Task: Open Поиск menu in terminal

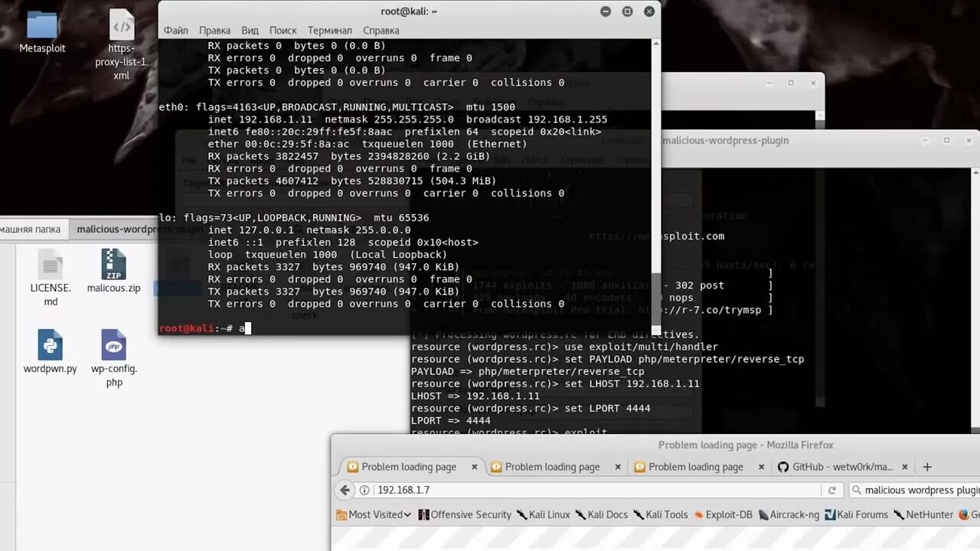Action: pyautogui.click(x=283, y=31)
